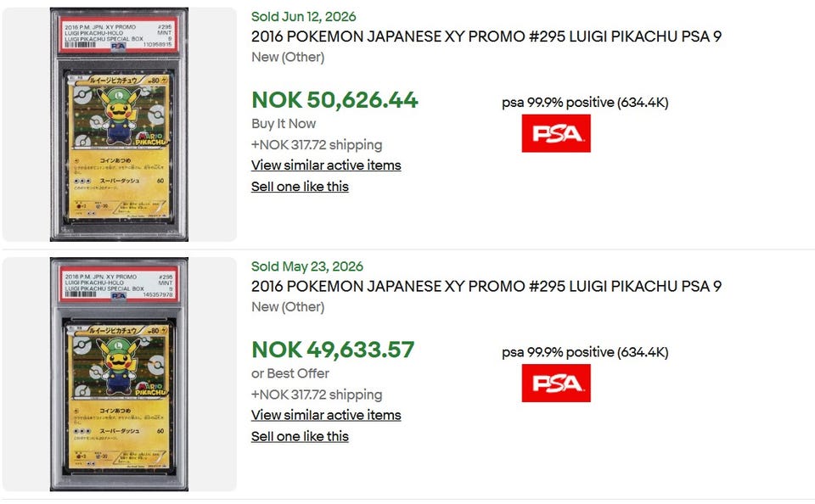Select the NOK 50,626.44 sold price
This screenshot has width=815, height=504.
click(x=334, y=100)
